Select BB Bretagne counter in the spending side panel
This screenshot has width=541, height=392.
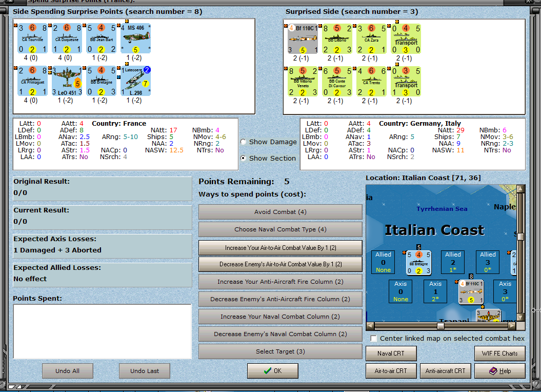(102, 81)
